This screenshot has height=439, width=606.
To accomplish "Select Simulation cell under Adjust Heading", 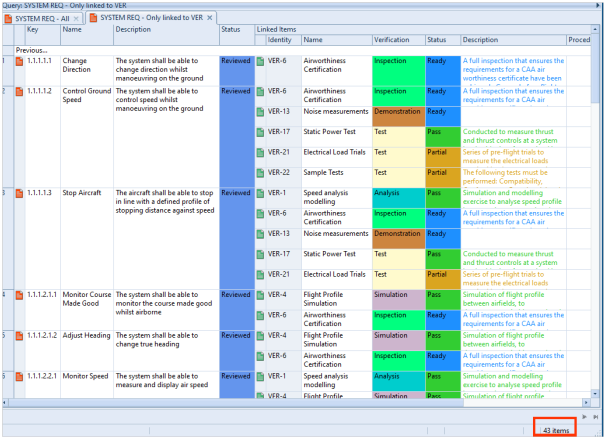I will pyautogui.click(x=398, y=340).
